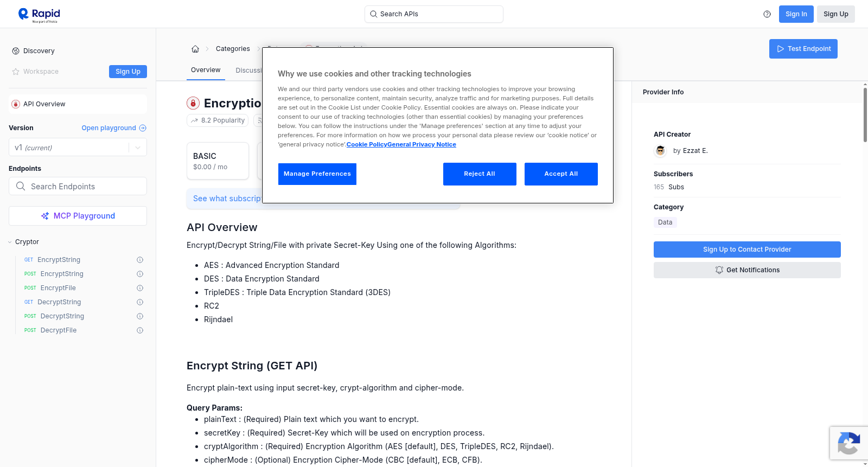
Task: Click the 165 Subs subscriber count
Action: tap(669, 187)
